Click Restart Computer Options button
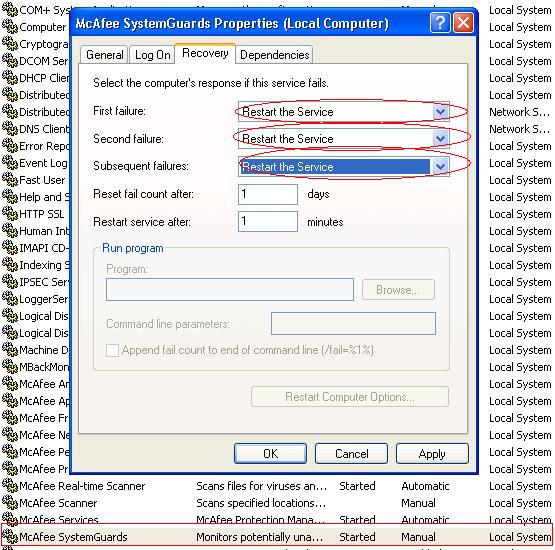The image size is (555, 550). (x=350, y=397)
